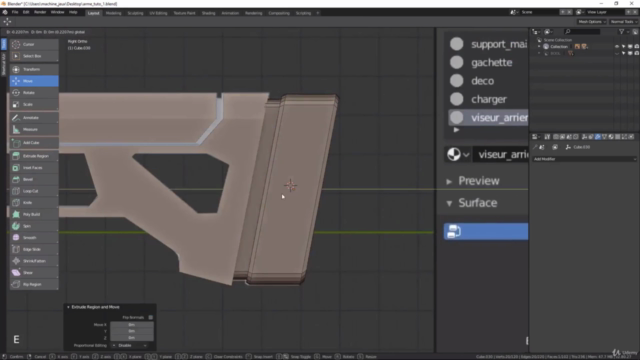
Task: Expand the Preview section
Action: [x=449, y=181]
